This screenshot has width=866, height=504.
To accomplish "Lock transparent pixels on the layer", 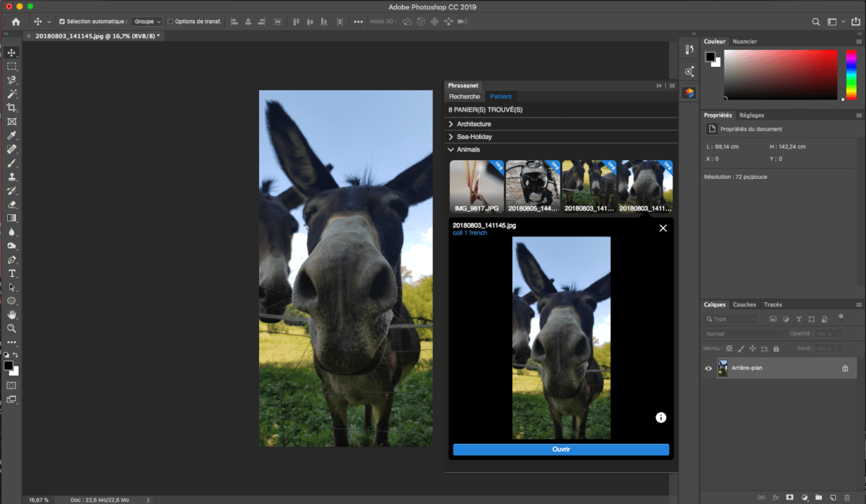I will tap(730, 348).
